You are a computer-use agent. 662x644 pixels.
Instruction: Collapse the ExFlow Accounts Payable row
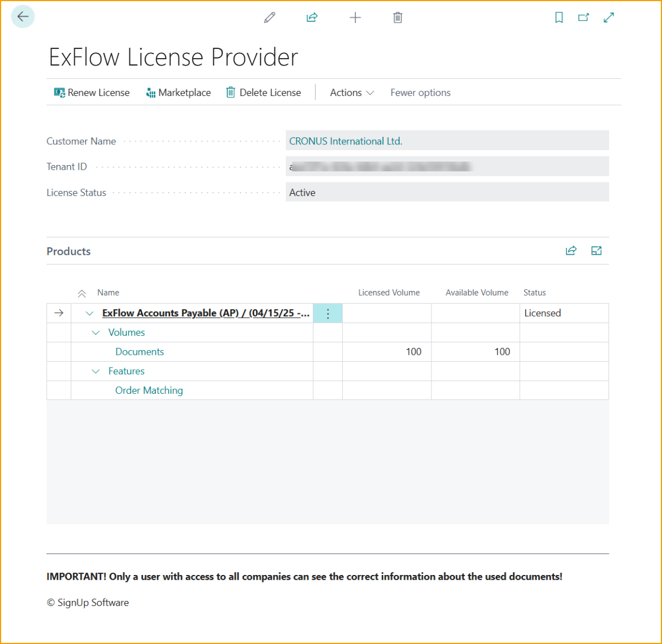pos(89,313)
